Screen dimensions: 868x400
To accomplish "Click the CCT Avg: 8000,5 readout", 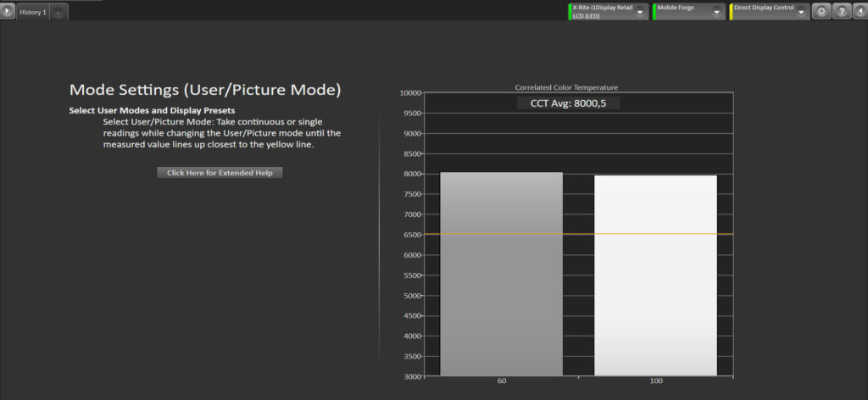I will 569,103.
